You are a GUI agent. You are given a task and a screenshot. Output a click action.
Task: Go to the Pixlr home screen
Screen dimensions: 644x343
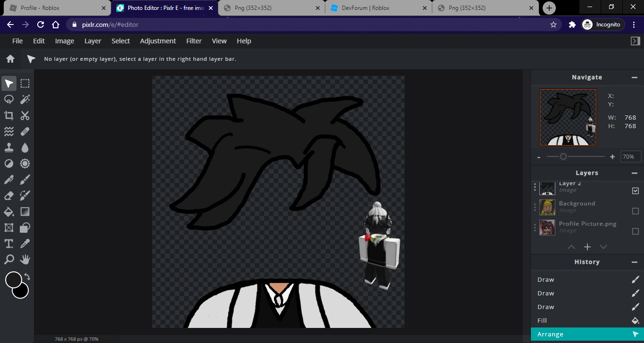(x=10, y=59)
